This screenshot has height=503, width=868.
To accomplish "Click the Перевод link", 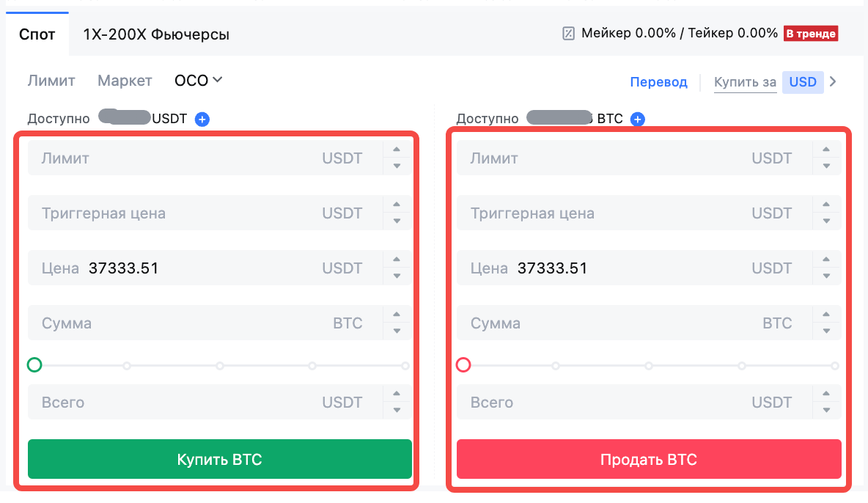I will point(658,82).
